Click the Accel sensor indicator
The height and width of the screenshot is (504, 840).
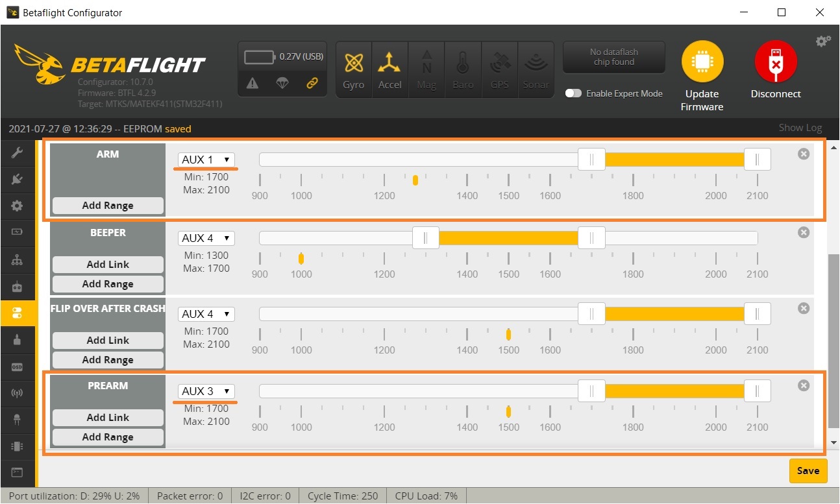(389, 69)
